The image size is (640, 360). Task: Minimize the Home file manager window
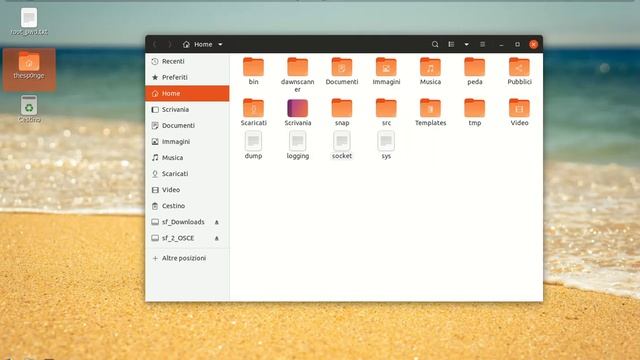coord(501,44)
